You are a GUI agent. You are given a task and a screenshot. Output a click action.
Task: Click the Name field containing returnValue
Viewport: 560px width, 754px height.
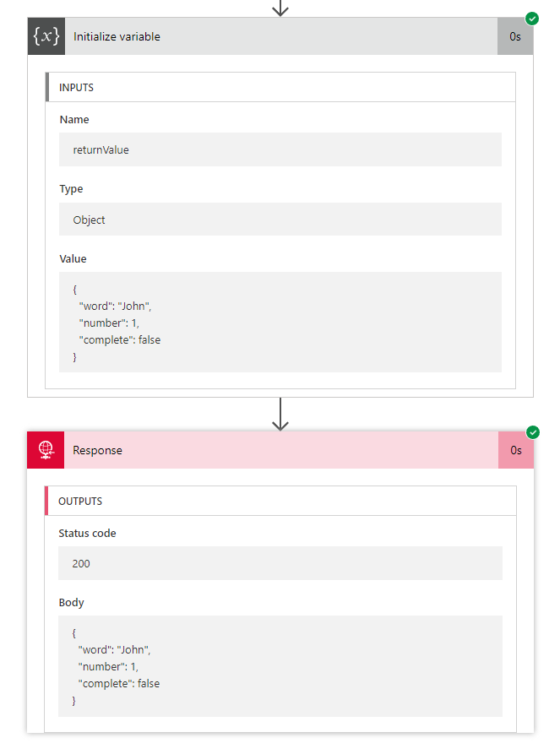pyautogui.click(x=280, y=149)
